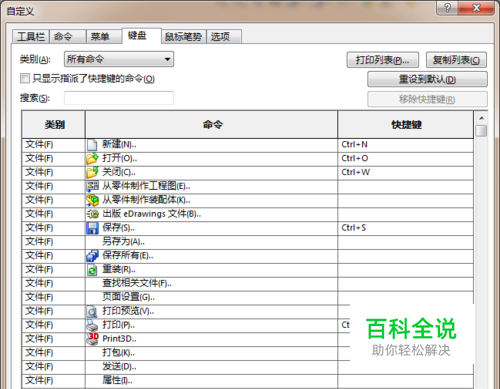Click the 出版 eDrawings 文件(B) text

[x=152, y=214]
